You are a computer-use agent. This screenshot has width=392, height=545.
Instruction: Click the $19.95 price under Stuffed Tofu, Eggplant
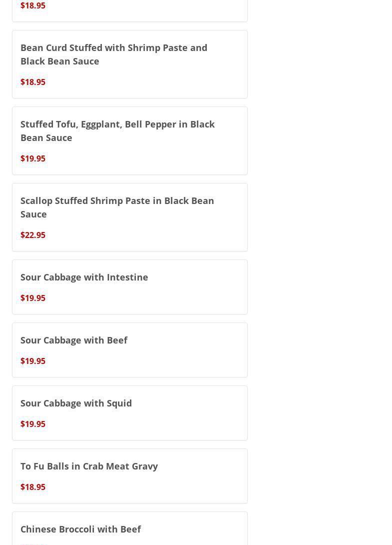[33, 158]
